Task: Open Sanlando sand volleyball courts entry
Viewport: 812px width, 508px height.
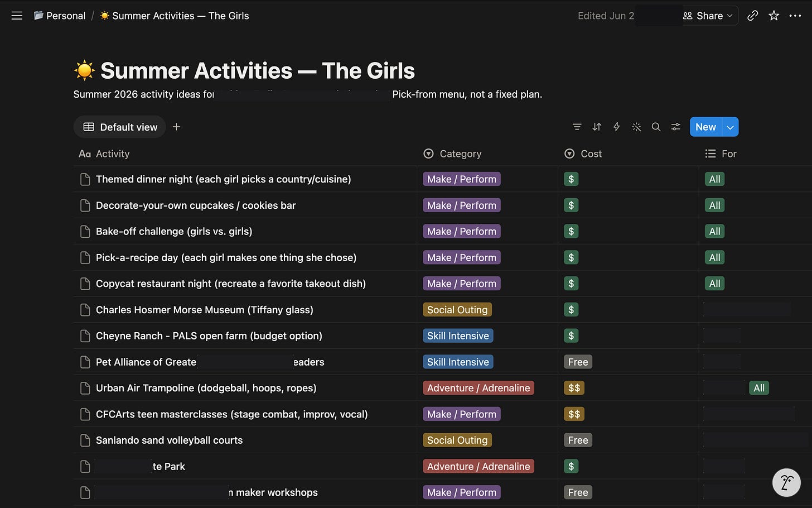Action: click(170, 440)
